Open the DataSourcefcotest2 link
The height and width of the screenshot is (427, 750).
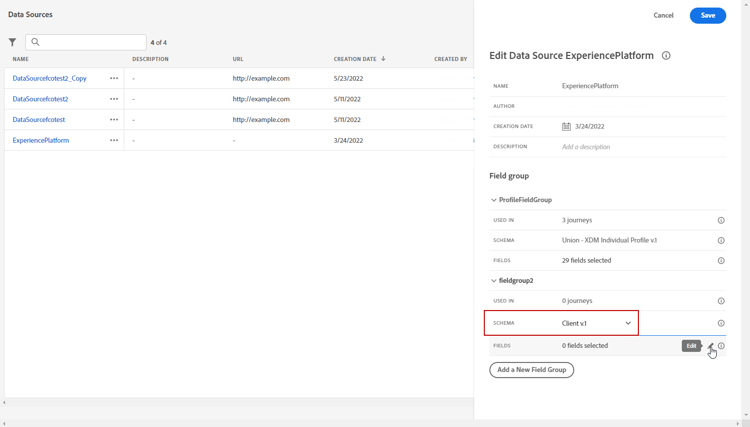(x=41, y=99)
